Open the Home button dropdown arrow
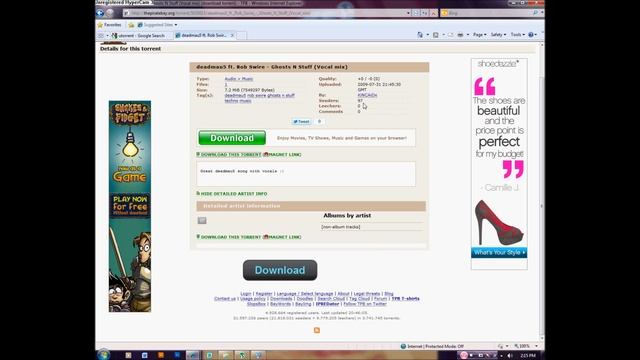This screenshot has height=360, width=640. point(427,35)
